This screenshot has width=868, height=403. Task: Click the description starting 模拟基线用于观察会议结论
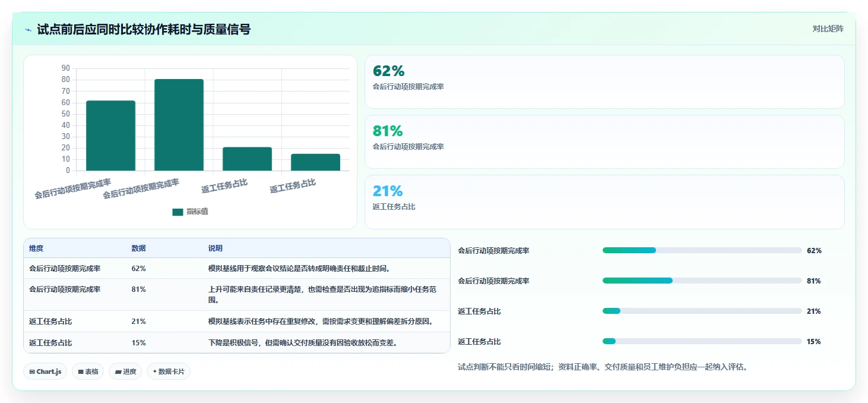tap(299, 269)
